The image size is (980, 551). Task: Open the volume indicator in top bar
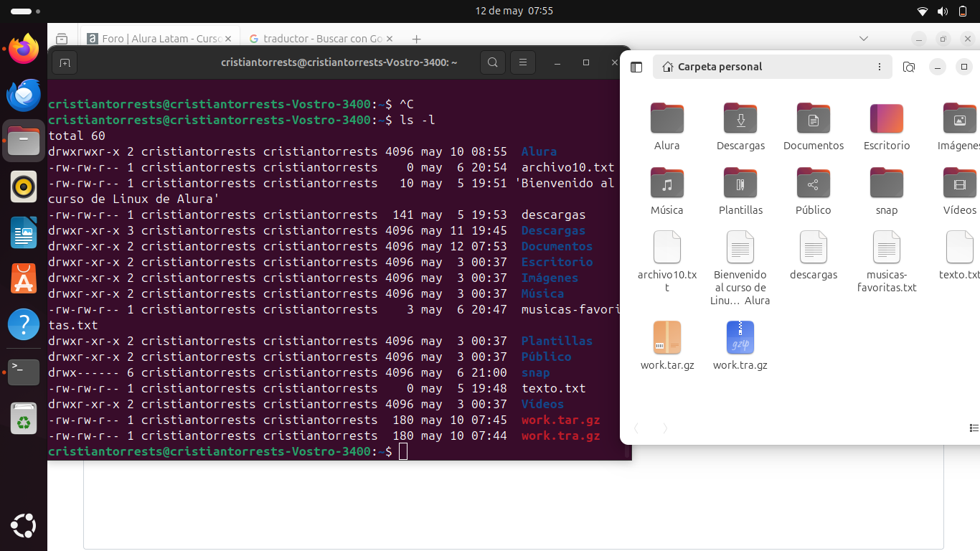click(x=943, y=11)
